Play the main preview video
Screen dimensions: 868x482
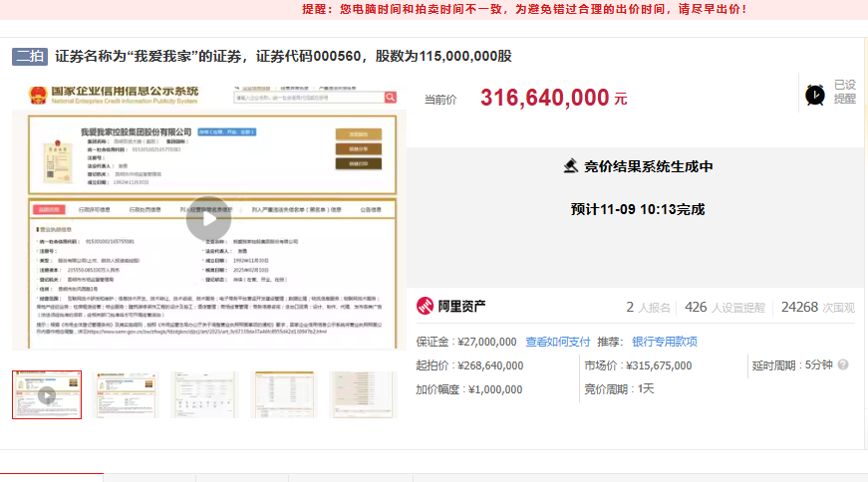click(x=208, y=218)
